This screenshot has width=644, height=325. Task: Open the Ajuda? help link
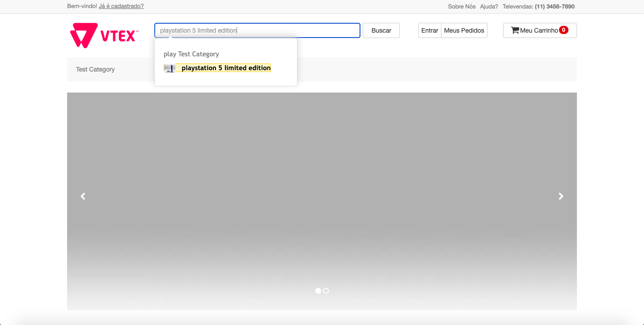[489, 6]
